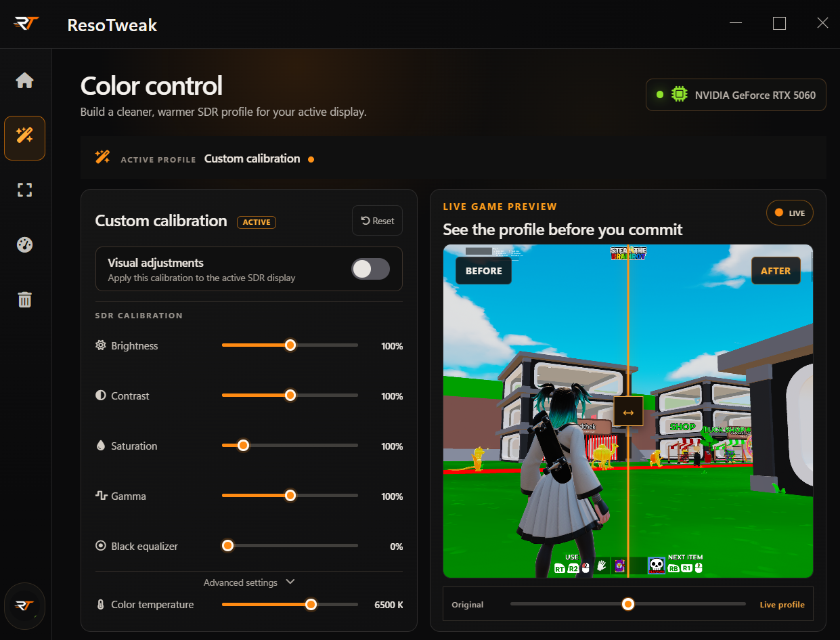
Task: Click the Color temperature slider handle
Action: pyautogui.click(x=311, y=604)
